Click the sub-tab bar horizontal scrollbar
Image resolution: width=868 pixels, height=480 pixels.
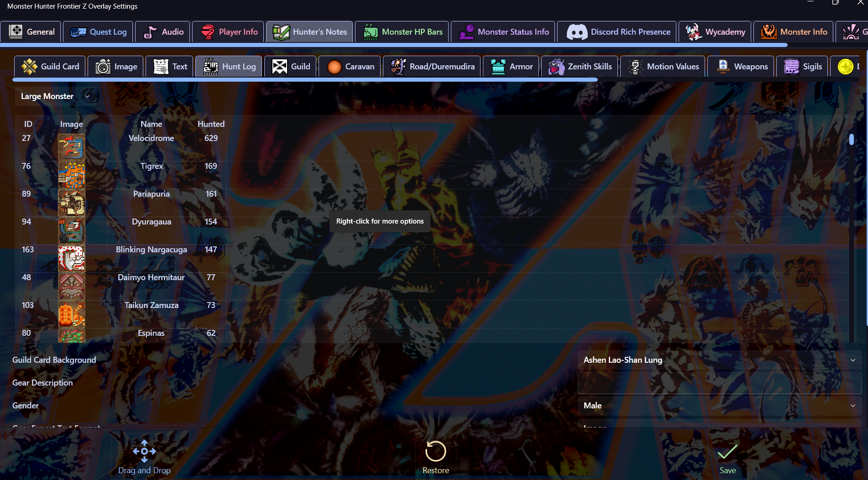pos(305,80)
